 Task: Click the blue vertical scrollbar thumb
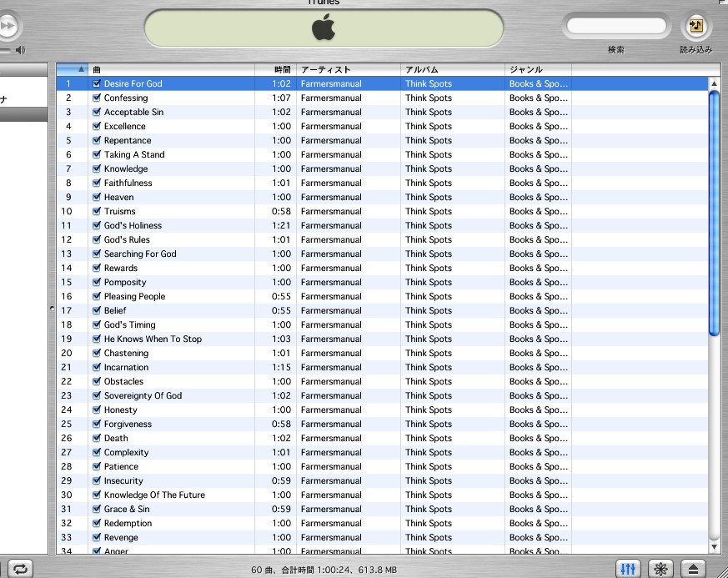tap(714, 213)
